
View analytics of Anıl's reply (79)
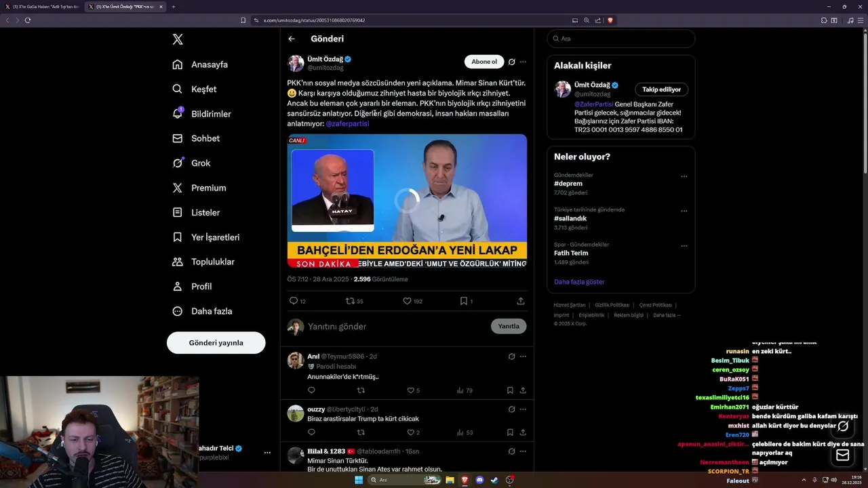(x=465, y=390)
